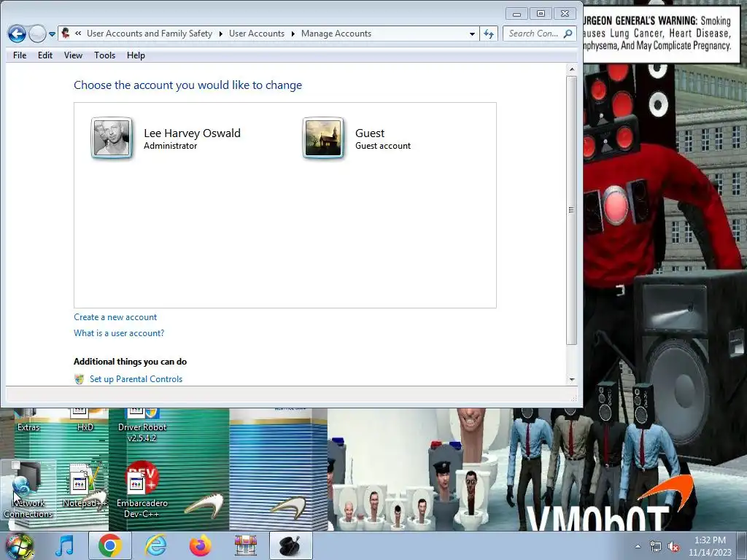
Task: Open the Edit menu
Action: 45,55
